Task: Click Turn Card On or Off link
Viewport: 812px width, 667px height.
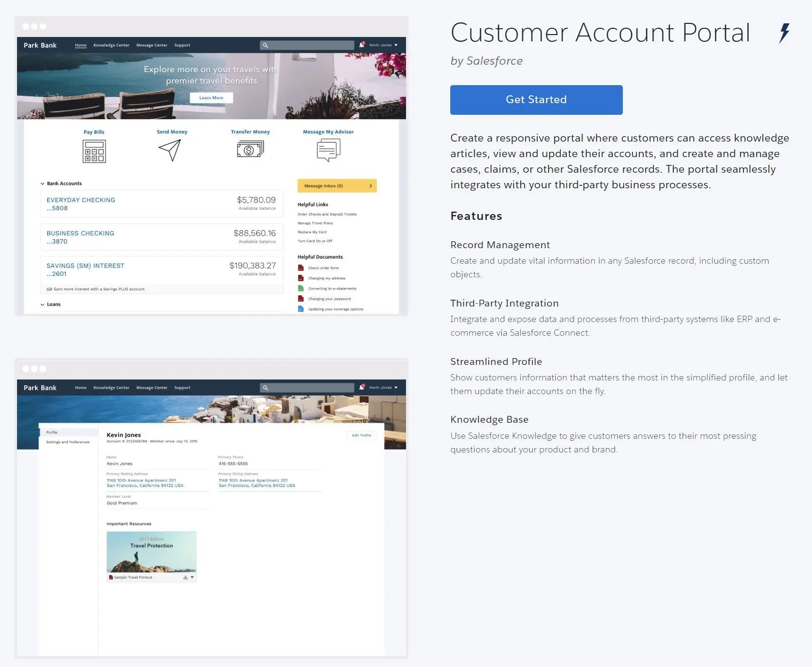Action: (x=315, y=241)
